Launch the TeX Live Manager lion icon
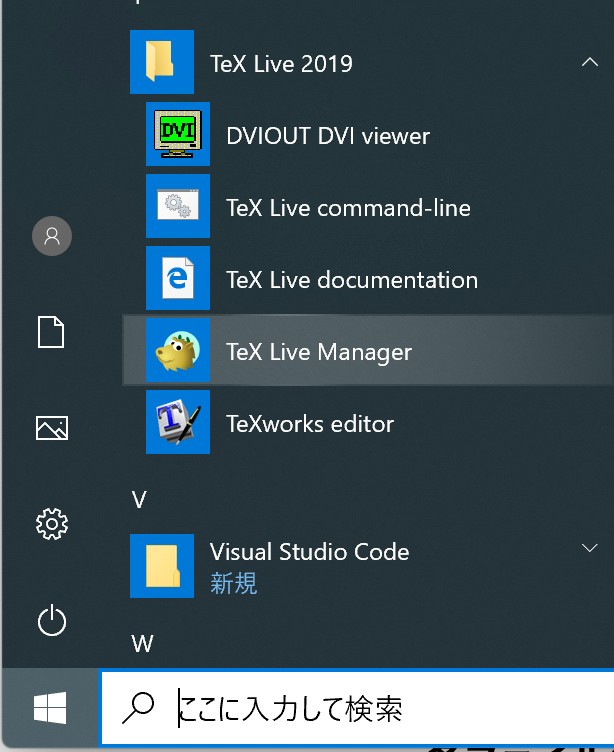Screen dimensions: 614x752 [x=178, y=350]
